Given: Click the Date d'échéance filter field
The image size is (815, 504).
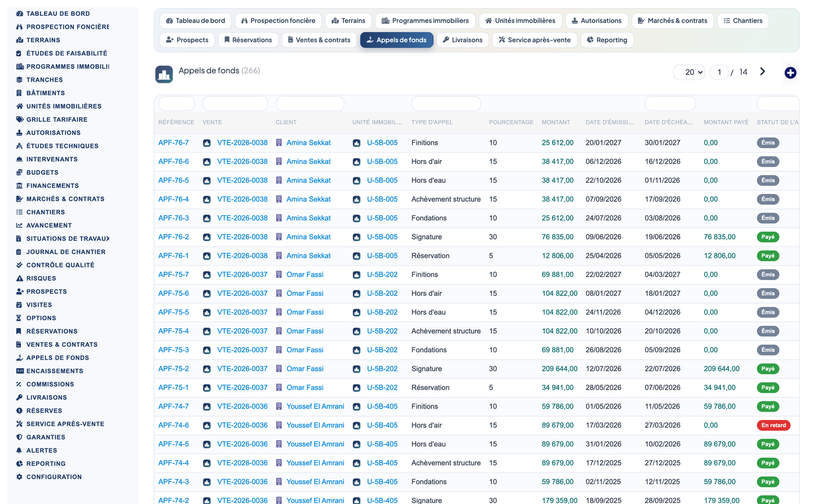Looking at the screenshot, I should click(670, 104).
